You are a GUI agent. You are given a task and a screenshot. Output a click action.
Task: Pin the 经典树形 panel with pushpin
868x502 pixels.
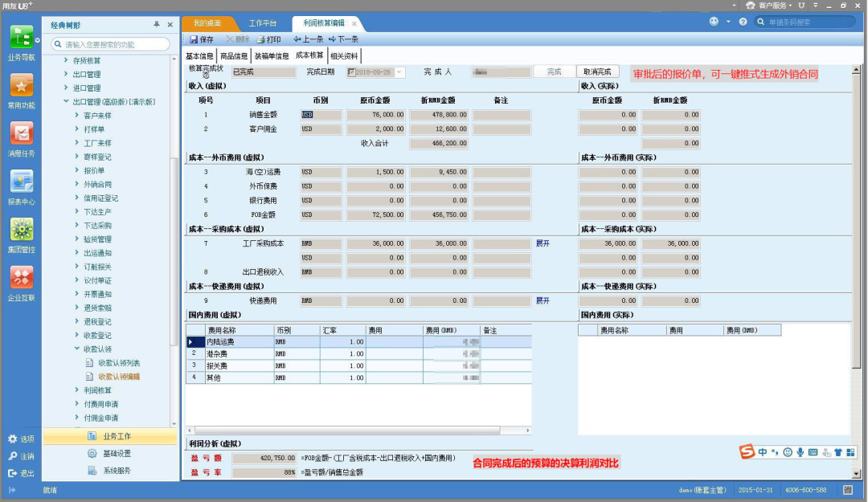coord(156,25)
